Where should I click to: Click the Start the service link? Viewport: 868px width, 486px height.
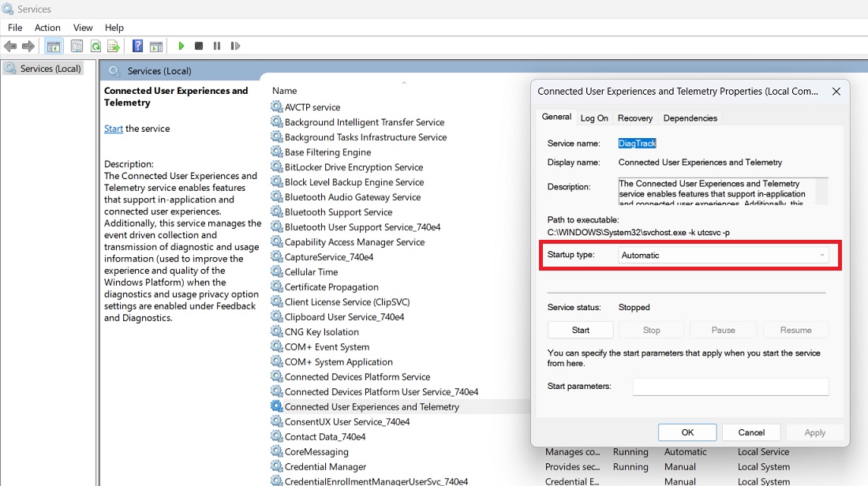pyautogui.click(x=113, y=127)
